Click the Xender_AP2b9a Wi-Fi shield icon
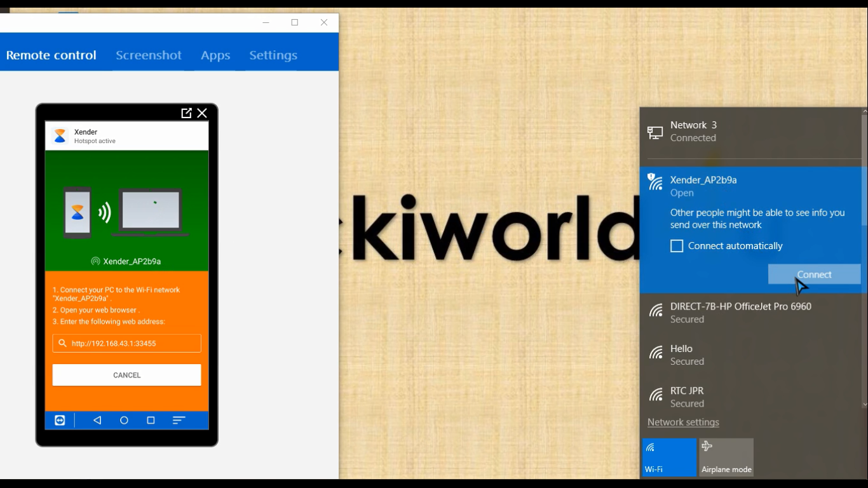Screen dimensions: 868x488 coord(655,181)
